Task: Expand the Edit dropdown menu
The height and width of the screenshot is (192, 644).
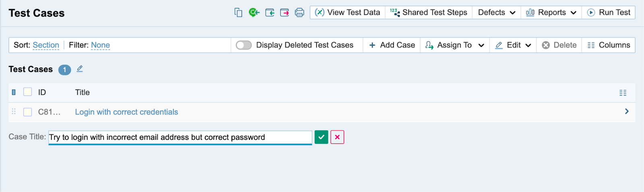Action: [513, 45]
